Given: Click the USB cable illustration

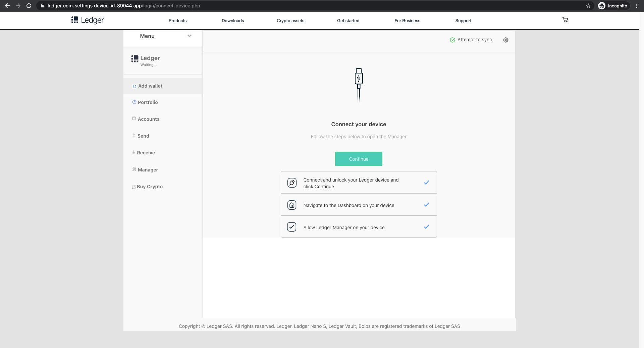Looking at the screenshot, I should point(359,85).
